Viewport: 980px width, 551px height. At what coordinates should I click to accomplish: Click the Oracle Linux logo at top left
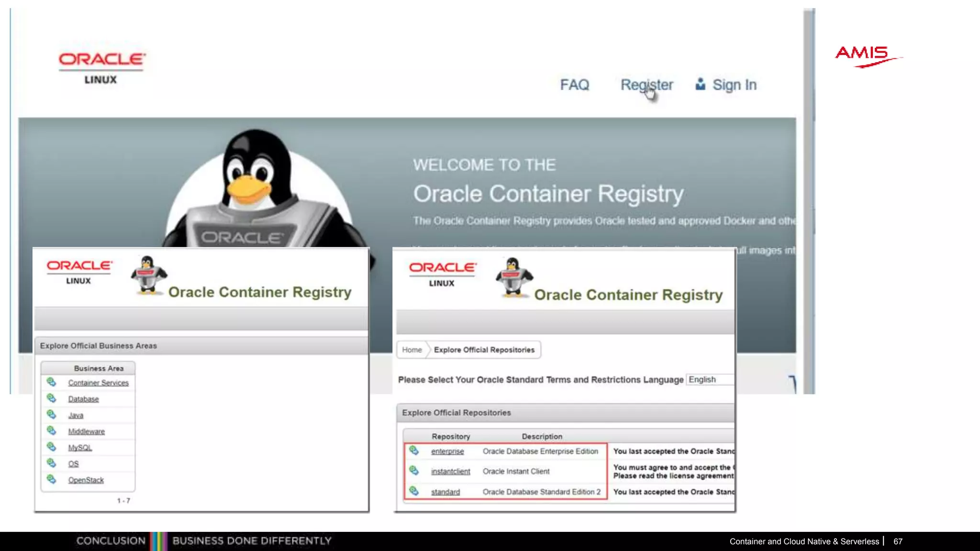click(x=101, y=68)
